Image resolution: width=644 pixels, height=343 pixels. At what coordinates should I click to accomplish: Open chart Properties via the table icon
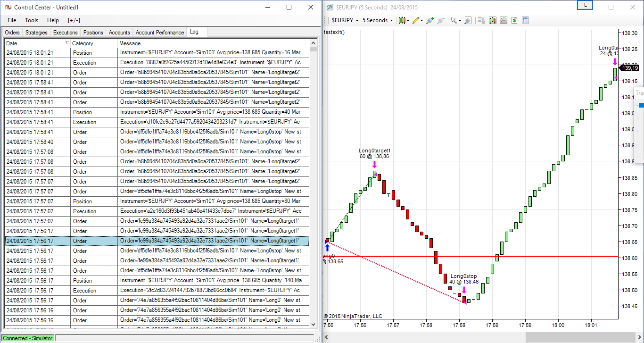[525, 20]
